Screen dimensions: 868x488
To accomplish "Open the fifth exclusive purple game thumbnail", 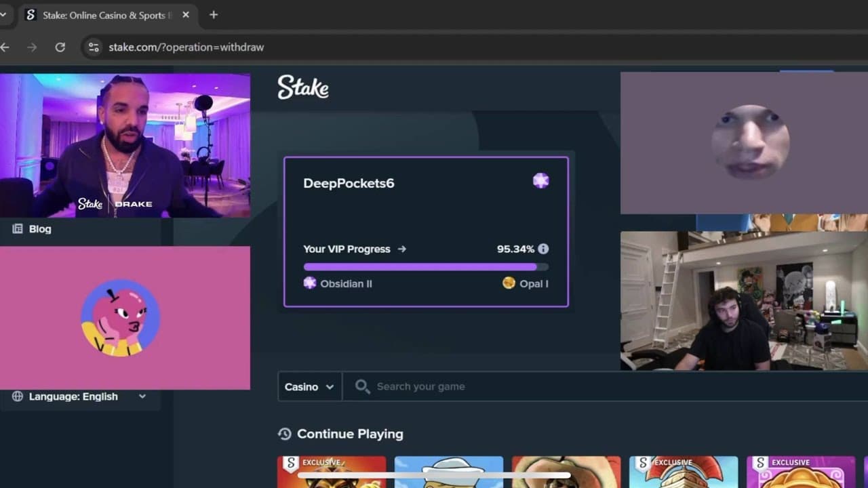I will point(801,472).
